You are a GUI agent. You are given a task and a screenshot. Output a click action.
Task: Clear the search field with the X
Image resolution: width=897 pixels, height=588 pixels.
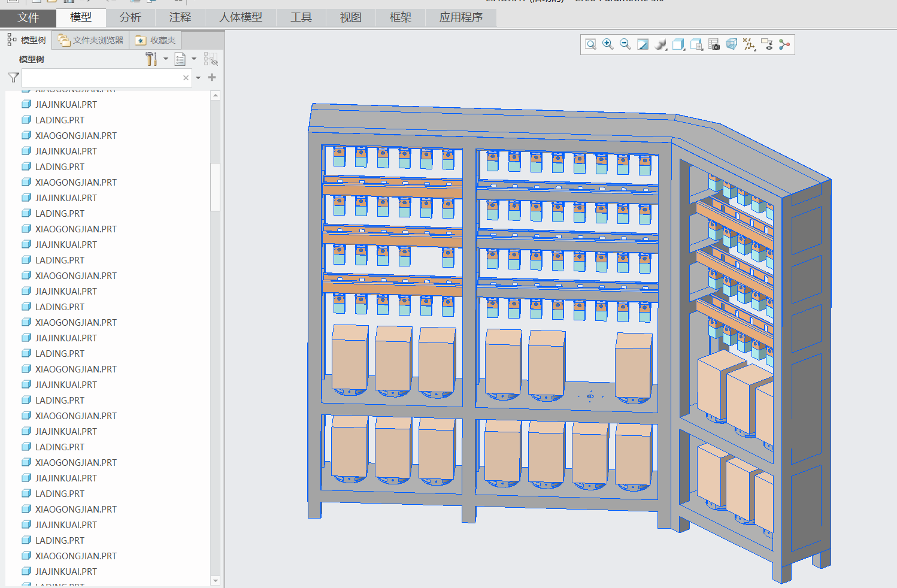(x=186, y=78)
